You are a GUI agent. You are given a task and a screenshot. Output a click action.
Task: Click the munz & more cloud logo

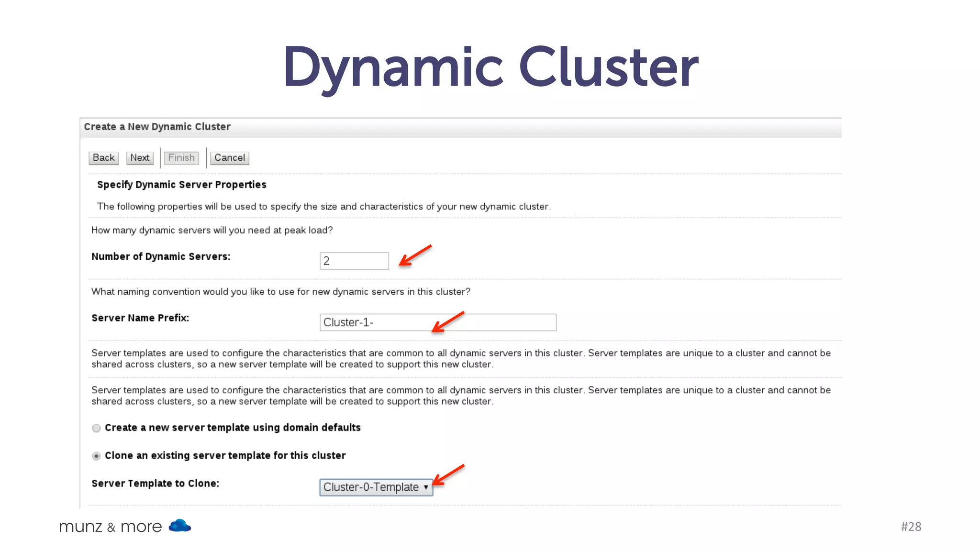pyautogui.click(x=180, y=526)
